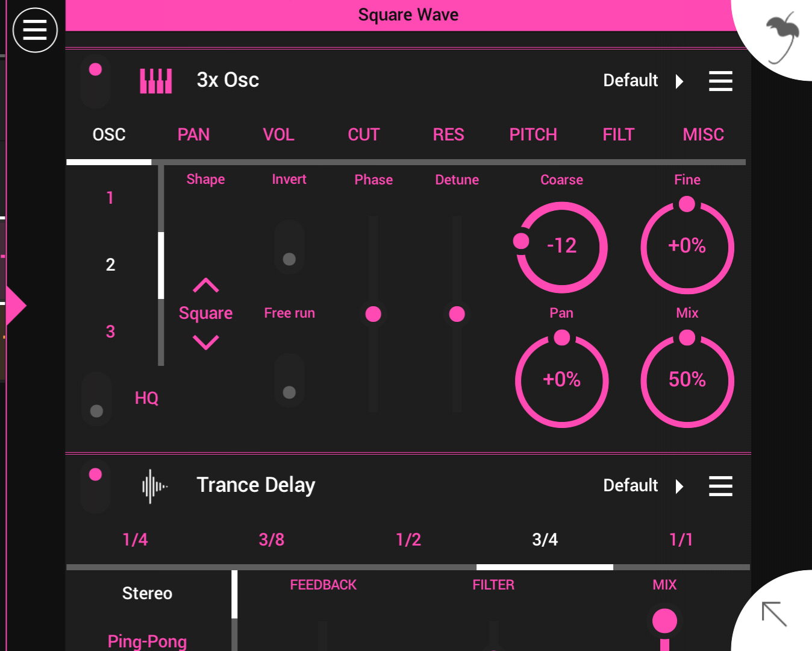Click the Trance Delay waveform icon
Screen dimensions: 812x651
point(154,486)
